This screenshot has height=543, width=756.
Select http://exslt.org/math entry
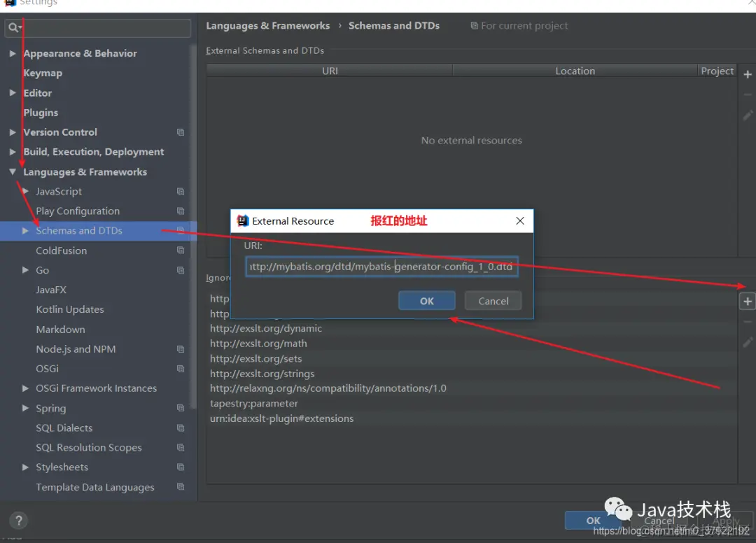(x=472, y=344)
